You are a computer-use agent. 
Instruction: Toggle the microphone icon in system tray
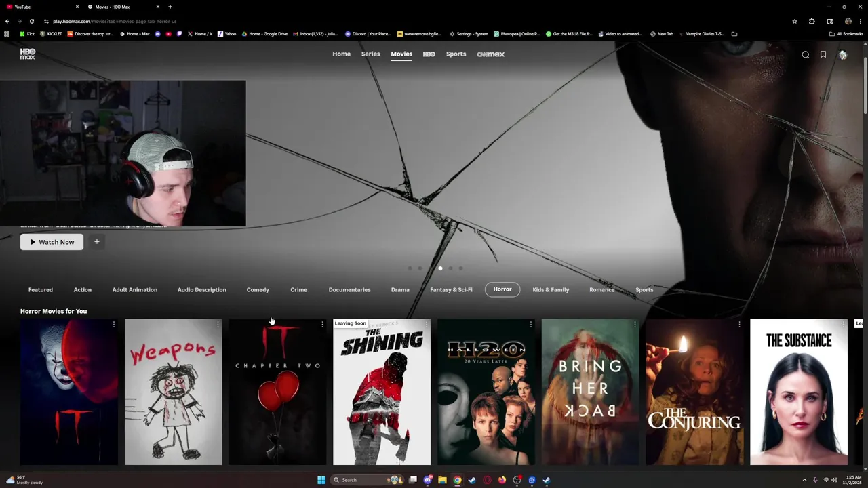pos(815,480)
